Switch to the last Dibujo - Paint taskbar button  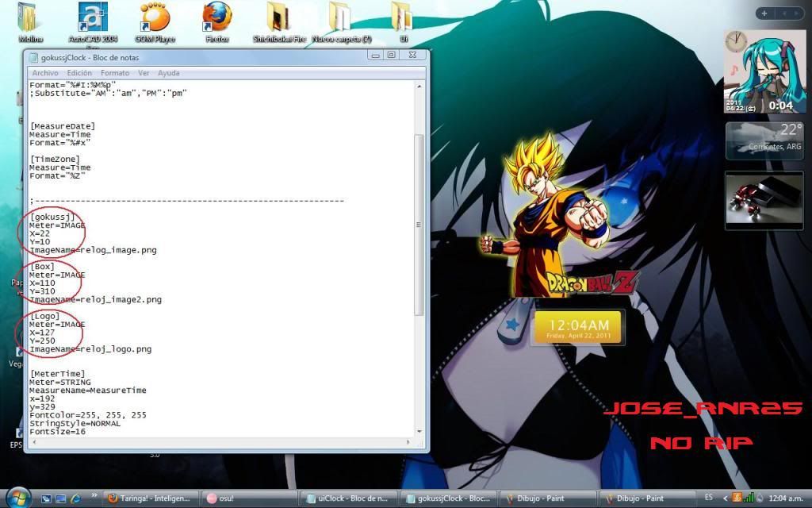point(647,498)
